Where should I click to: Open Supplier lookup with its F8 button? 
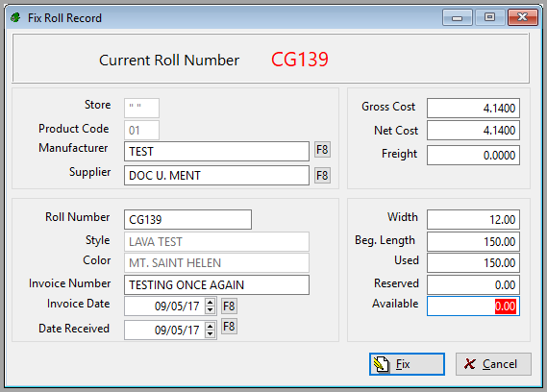322,175
